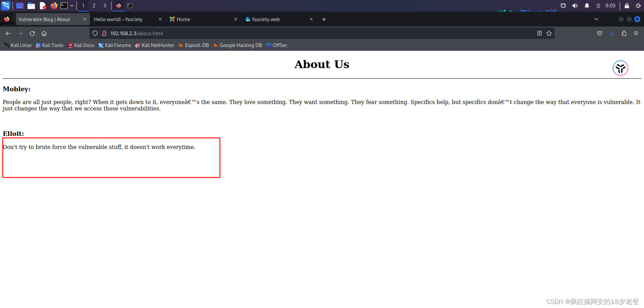This screenshot has width=644, height=308.
Task: Click the circular extension overlay icon on page
Action: pos(620,68)
